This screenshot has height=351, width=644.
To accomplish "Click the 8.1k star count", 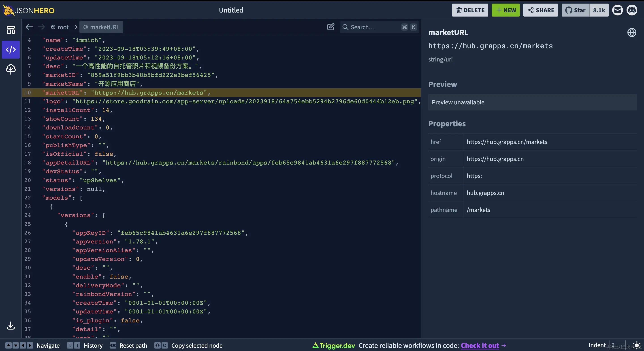I will [599, 10].
